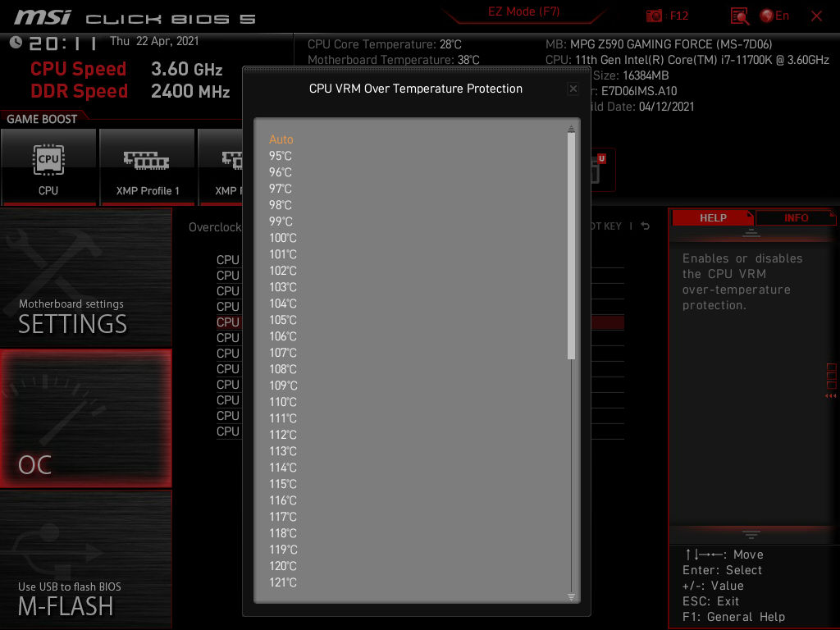Screen dimensions: 840x630
Task: Open the BIOS search magnifier icon
Action: pyautogui.click(x=740, y=16)
